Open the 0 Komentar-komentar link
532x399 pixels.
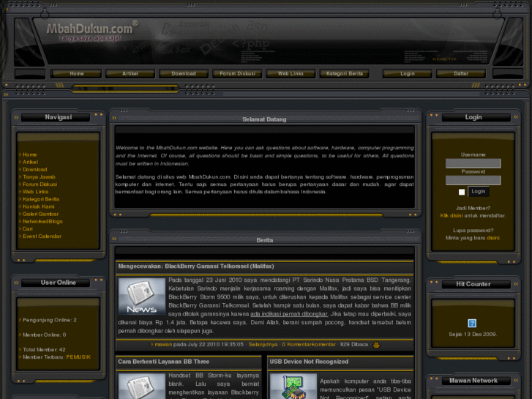coord(309,345)
